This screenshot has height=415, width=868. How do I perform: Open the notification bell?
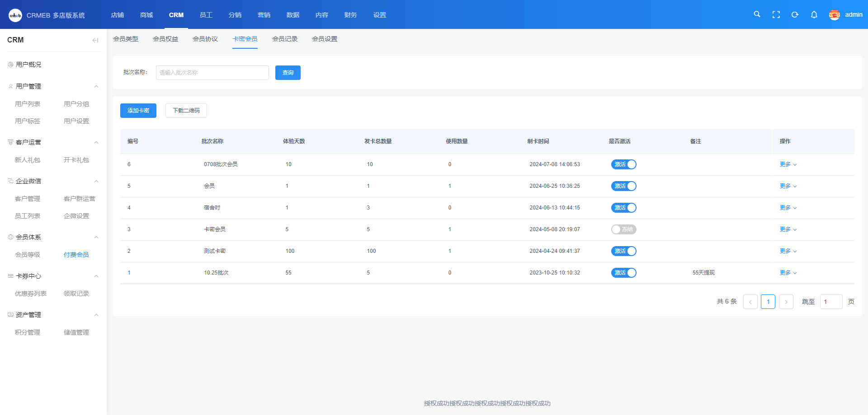click(x=814, y=14)
